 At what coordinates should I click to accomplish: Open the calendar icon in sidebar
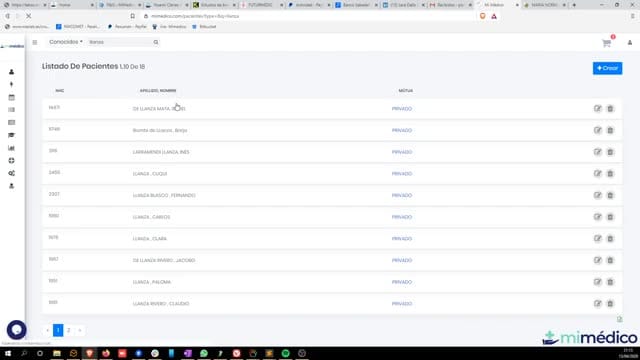click(x=11, y=97)
